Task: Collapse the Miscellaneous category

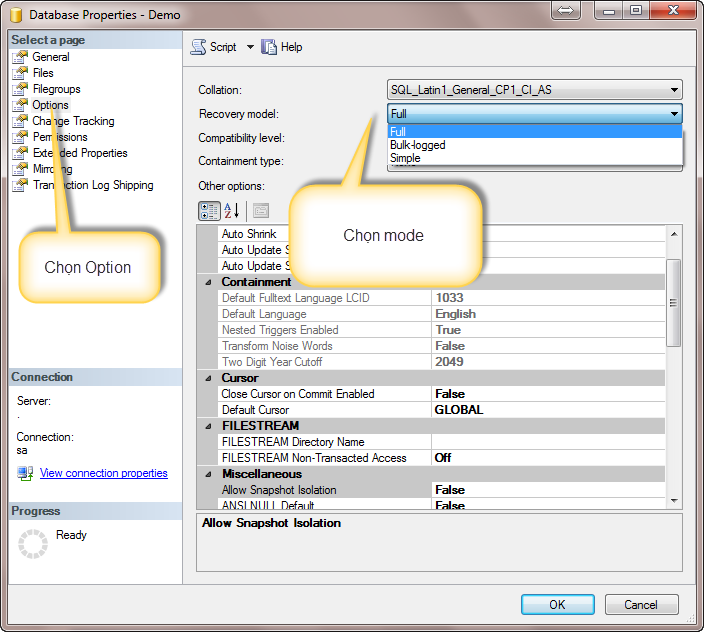Action: click(208, 474)
